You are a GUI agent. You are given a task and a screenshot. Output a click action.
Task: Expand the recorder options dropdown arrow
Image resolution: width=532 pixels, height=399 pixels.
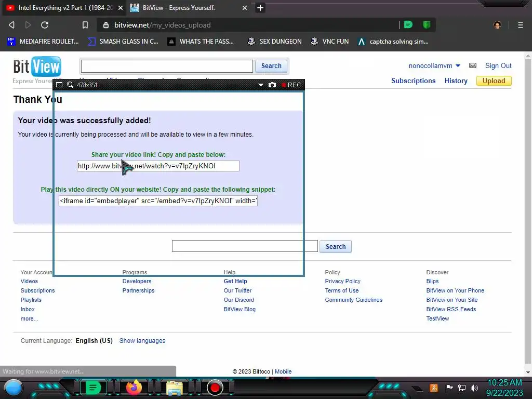(x=261, y=85)
